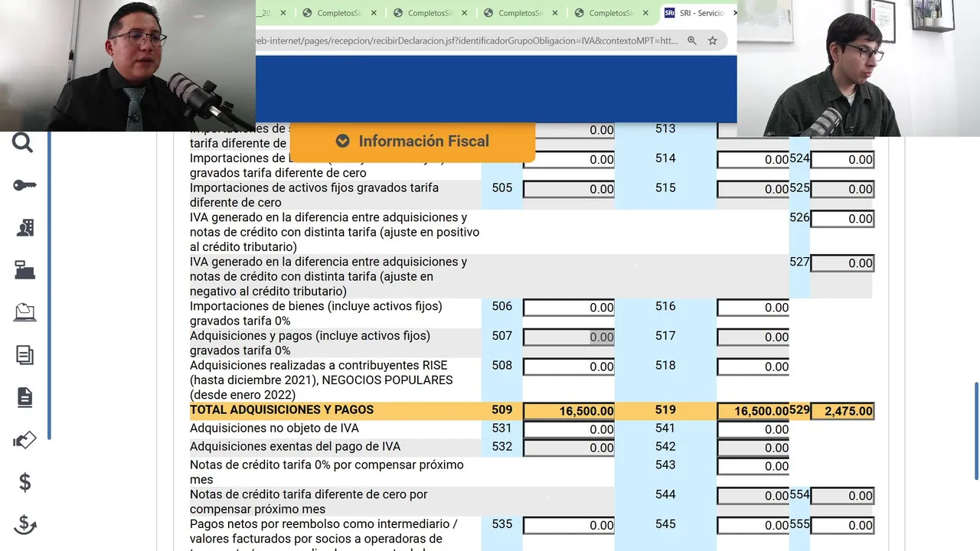
Task: Click the laptop with folder sidebar icon
Action: (x=24, y=311)
